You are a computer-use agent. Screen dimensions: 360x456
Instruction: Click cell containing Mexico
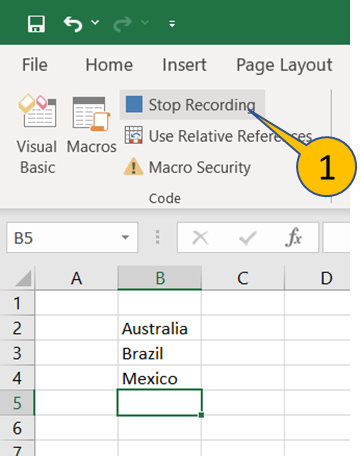pyautogui.click(x=160, y=378)
